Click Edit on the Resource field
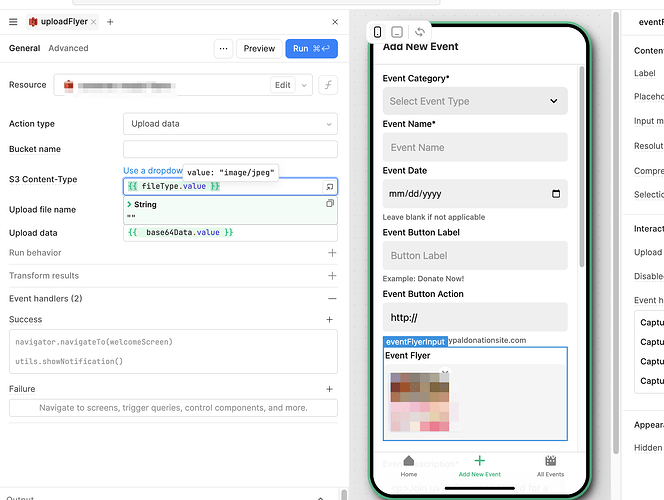 [x=282, y=85]
